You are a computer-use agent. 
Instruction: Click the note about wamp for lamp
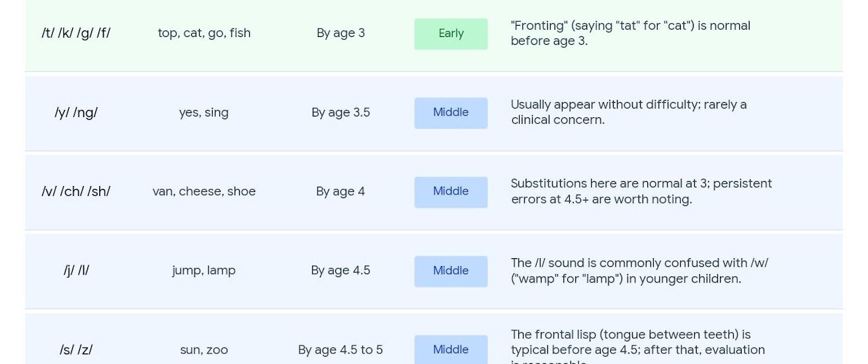pos(639,271)
